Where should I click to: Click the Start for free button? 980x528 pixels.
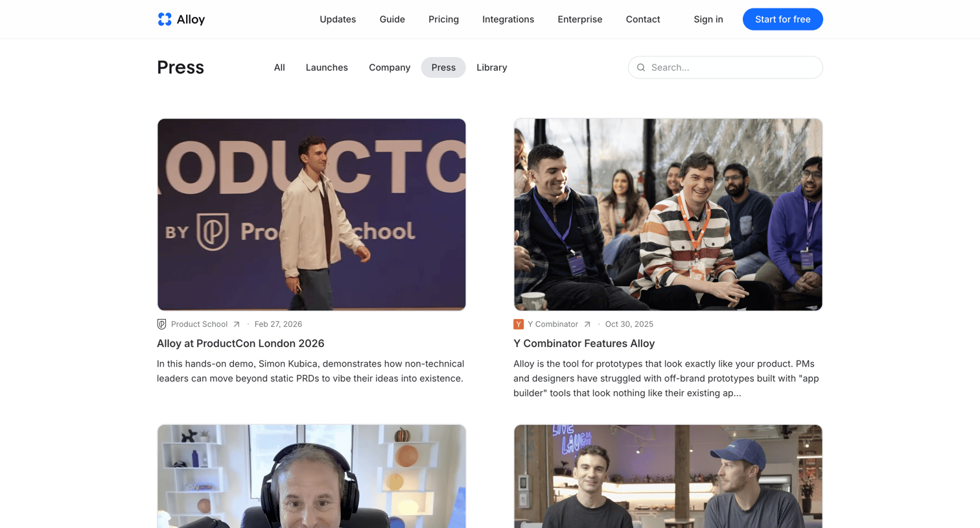click(x=783, y=19)
